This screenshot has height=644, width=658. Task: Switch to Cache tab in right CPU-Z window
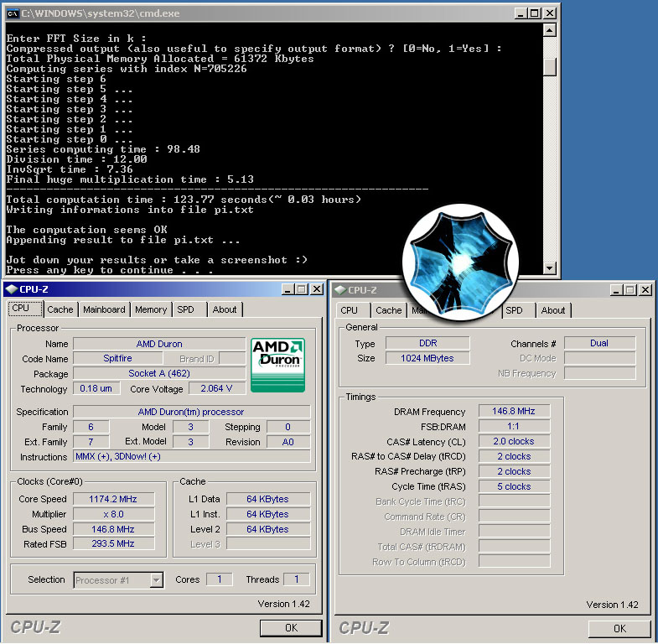[x=389, y=310]
